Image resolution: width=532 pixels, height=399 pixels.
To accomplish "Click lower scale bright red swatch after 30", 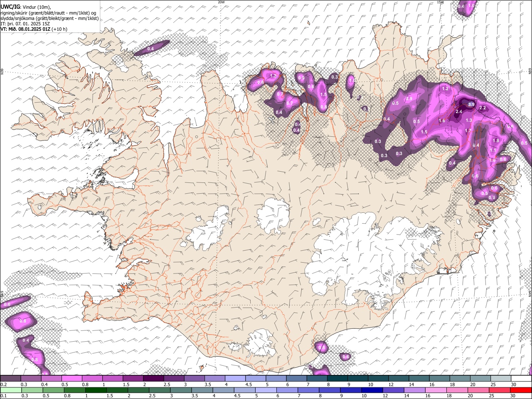I will (x=520, y=390).
